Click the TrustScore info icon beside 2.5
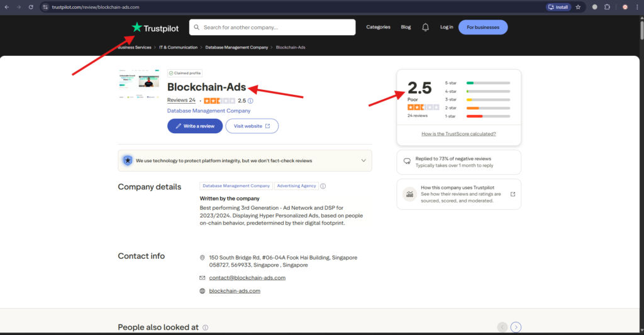Image resolution: width=644 pixels, height=335 pixels. pyautogui.click(x=250, y=101)
